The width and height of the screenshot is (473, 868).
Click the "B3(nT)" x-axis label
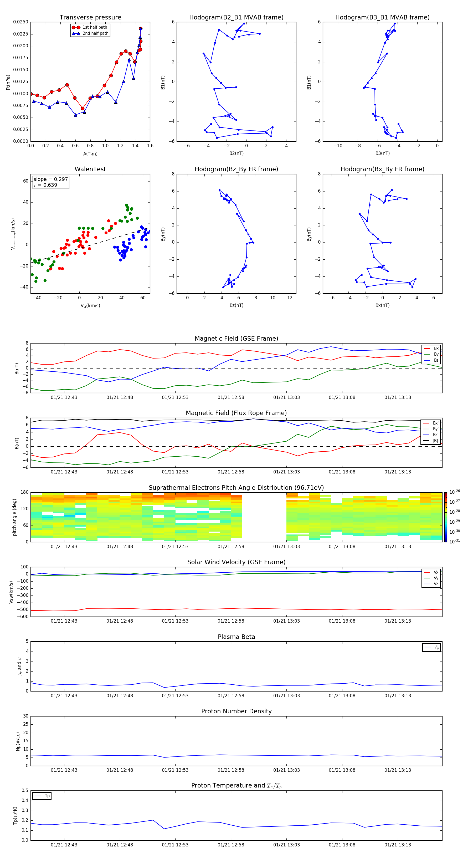[382, 153]
